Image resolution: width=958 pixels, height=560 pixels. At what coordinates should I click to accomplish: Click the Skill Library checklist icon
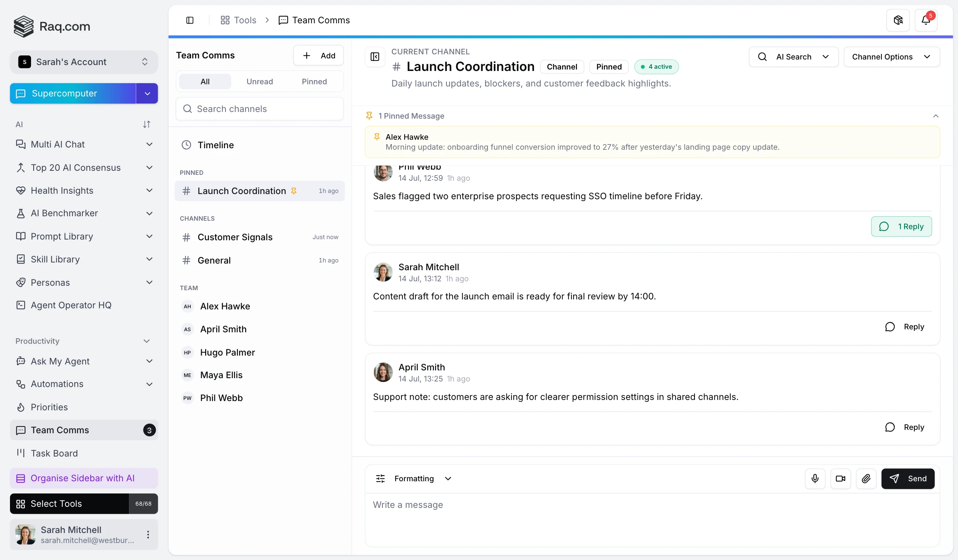tap(21, 259)
